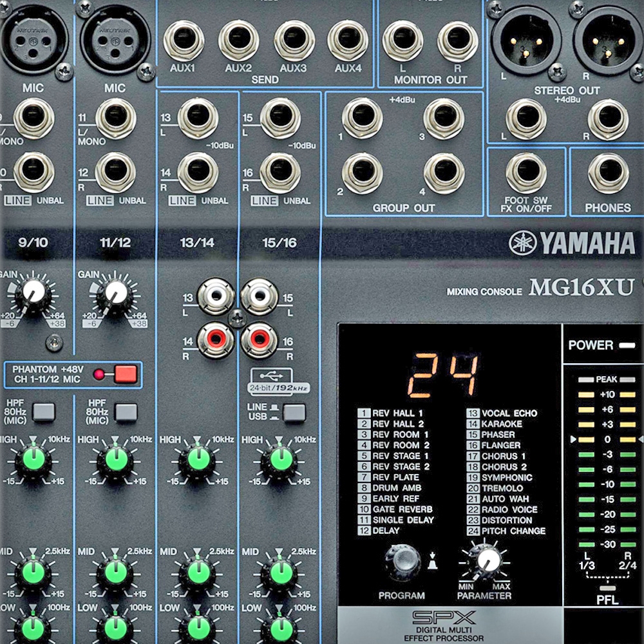This screenshot has height=644, width=644.
Task: Click the PHONES jack
Action: [609, 173]
